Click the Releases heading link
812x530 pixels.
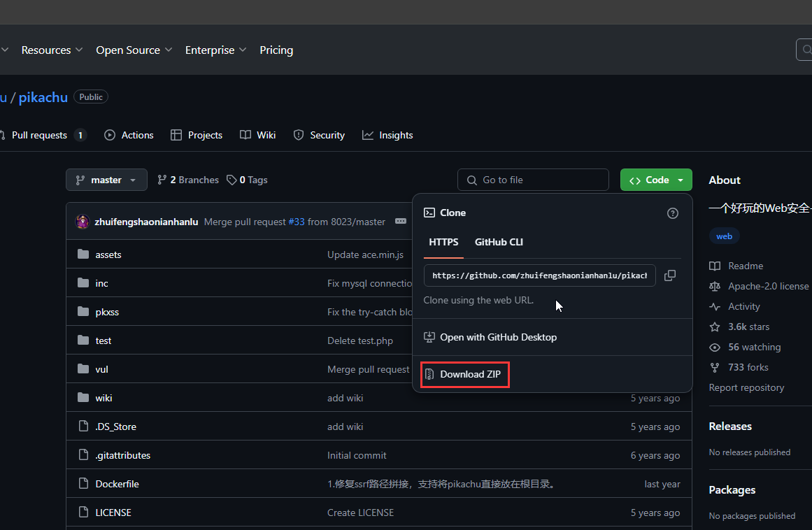point(730,427)
